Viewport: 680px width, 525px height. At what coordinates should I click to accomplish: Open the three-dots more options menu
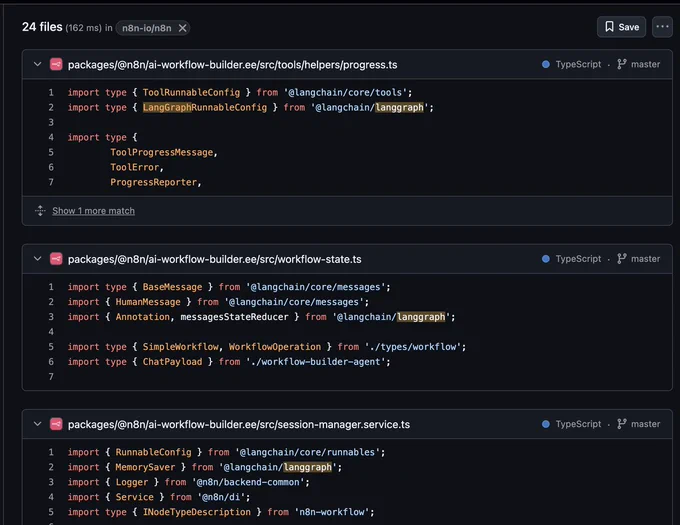point(662,27)
